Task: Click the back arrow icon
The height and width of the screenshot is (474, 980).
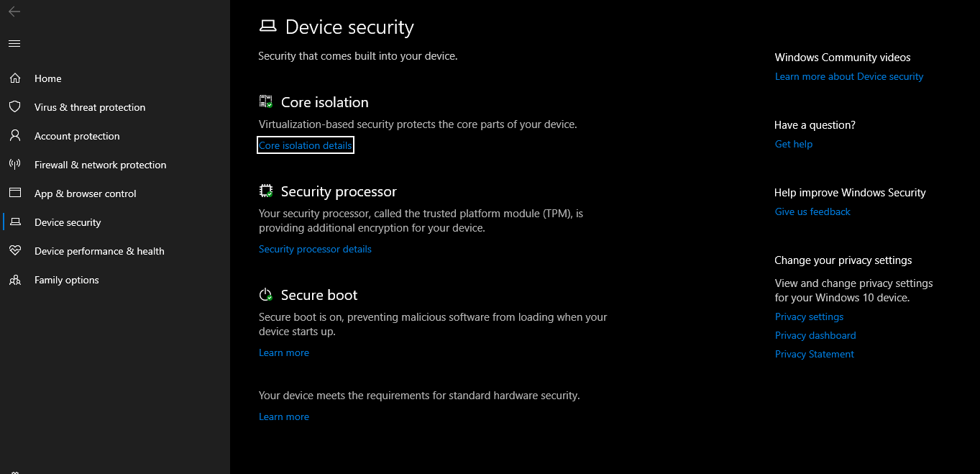Action: point(14,12)
